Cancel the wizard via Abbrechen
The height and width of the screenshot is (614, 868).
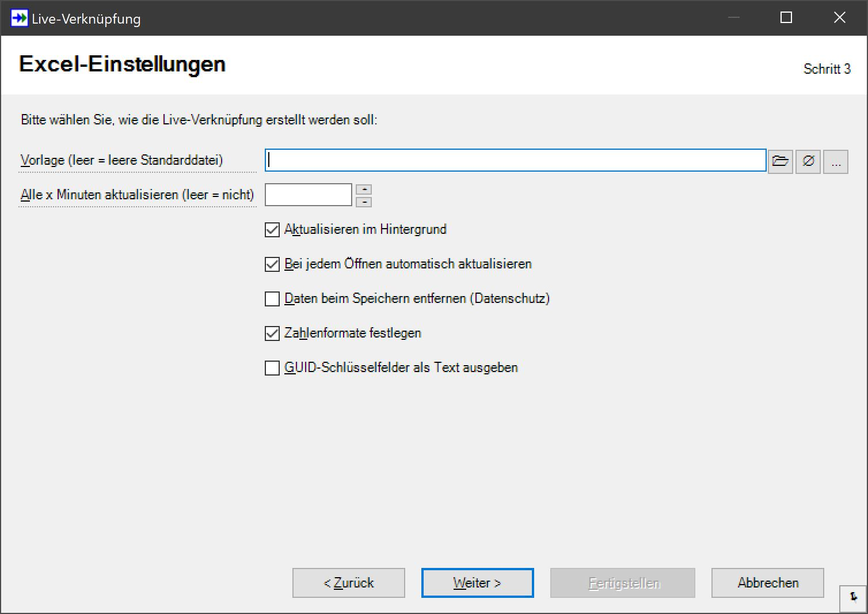click(x=768, y=583)
